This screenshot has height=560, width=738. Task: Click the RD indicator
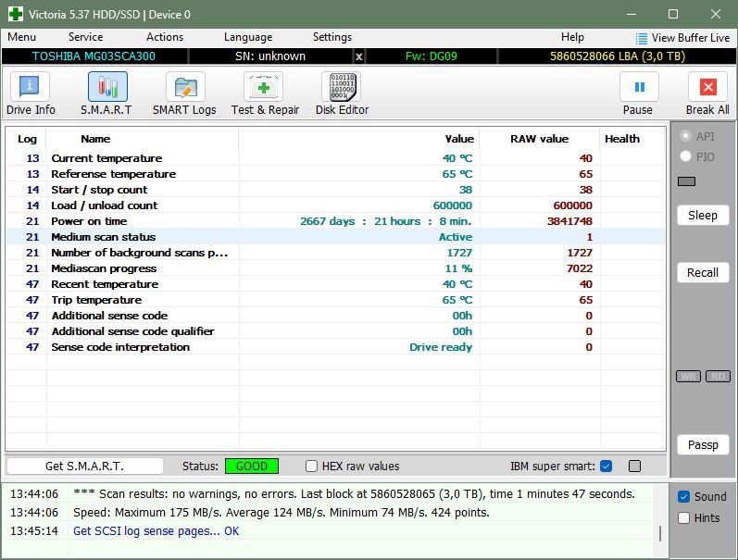718,377
